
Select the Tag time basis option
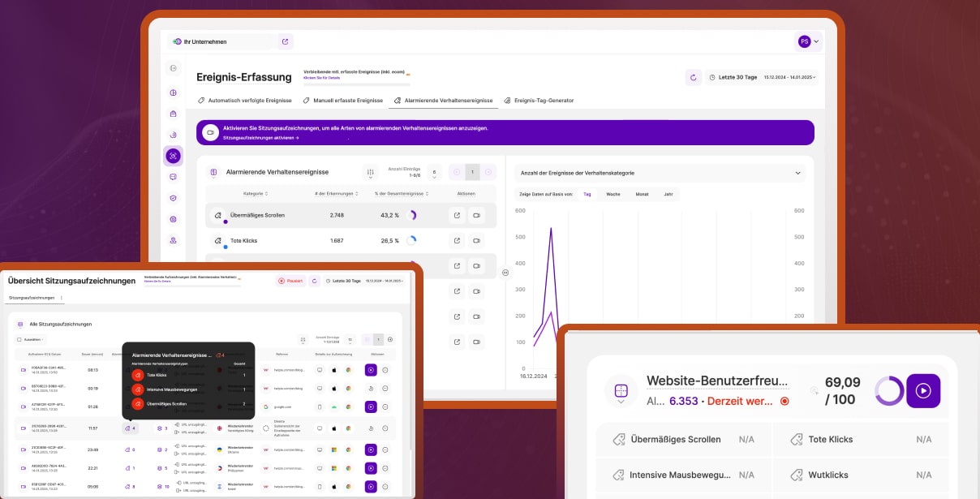click(x=587, y=194)
